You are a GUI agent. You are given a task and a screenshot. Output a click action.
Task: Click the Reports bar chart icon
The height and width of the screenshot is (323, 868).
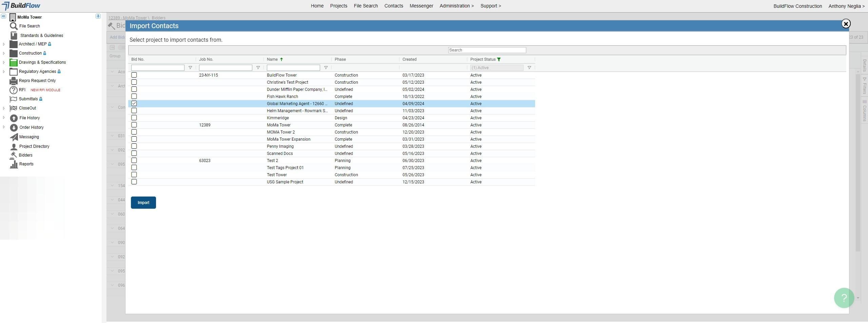pos(14,164)
